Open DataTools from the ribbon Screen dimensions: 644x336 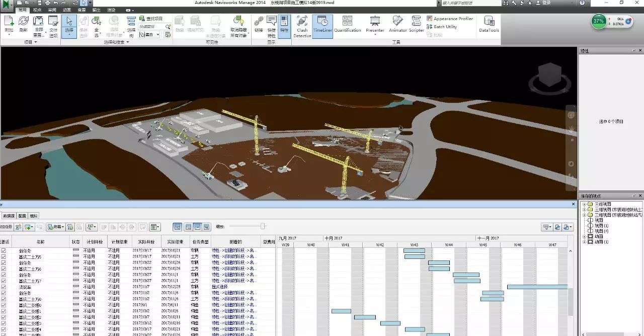tap(489, 26)
